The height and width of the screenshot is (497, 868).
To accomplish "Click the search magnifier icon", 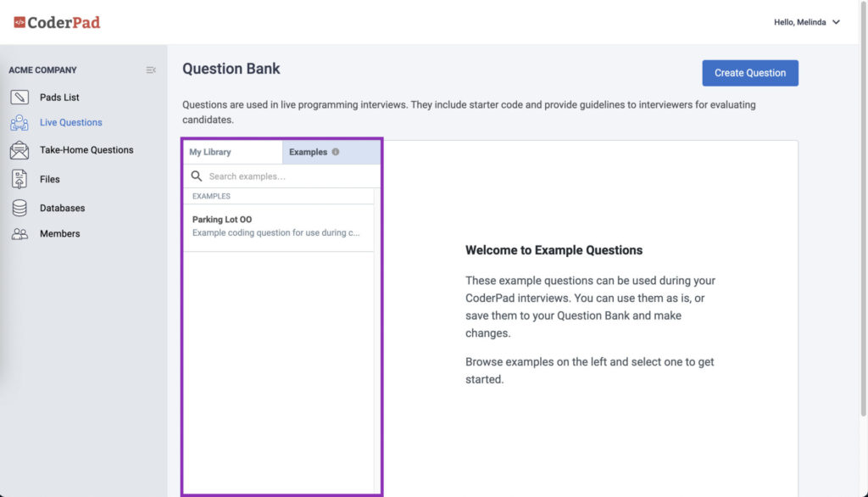I will pyautogui.click(x=197, y=176).
